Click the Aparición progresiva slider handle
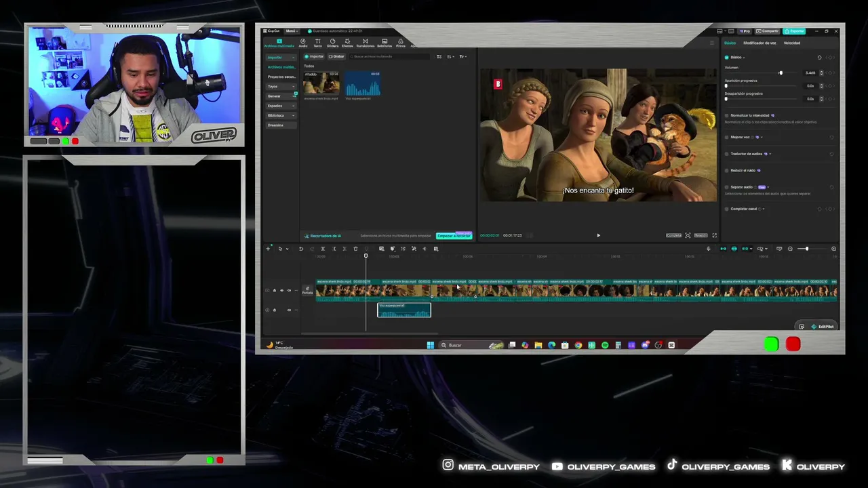Image resolution: width=868 pixels, height=488 pixels. 726,85
